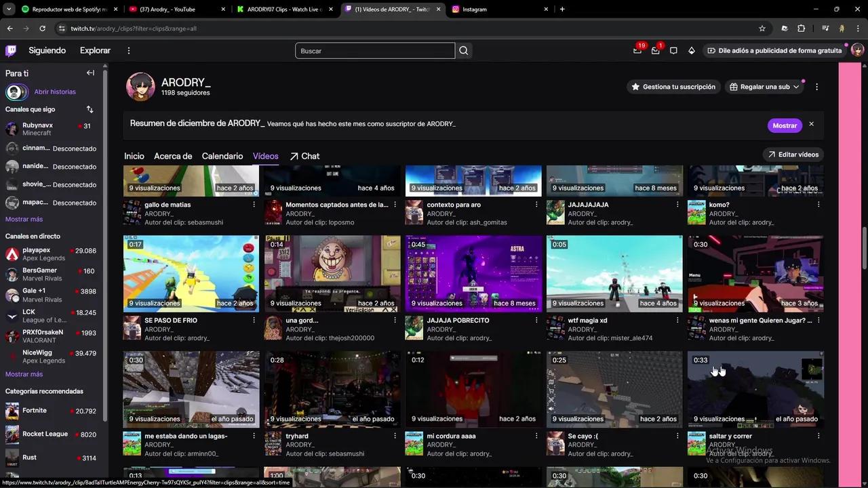The width and height of the screenshot is (868, 488).
Task: Open your profile avatar menu
Action: click(856, 50)
